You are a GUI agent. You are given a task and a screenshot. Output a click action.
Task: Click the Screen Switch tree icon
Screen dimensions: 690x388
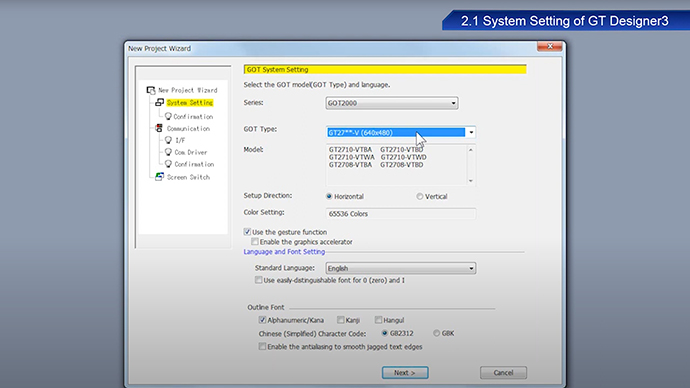pyautogui.click(x=159, y=177)
